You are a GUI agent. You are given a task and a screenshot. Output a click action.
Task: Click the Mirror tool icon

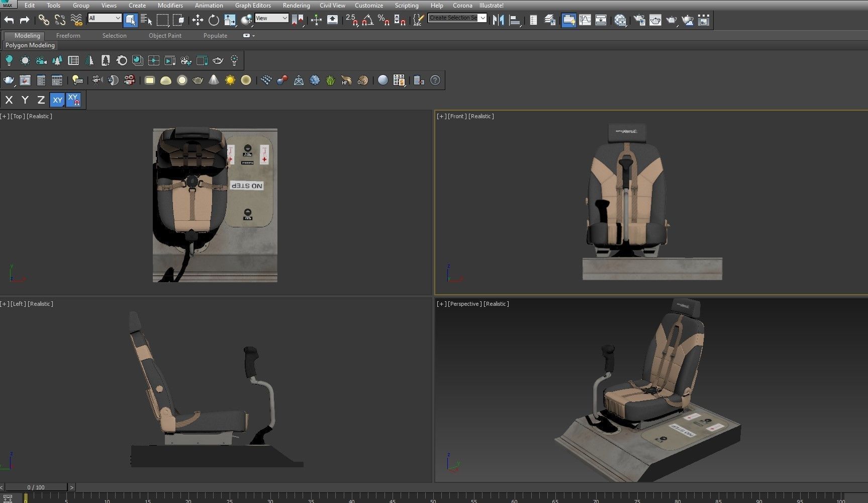pyautogui.click(x=498, y=20)
